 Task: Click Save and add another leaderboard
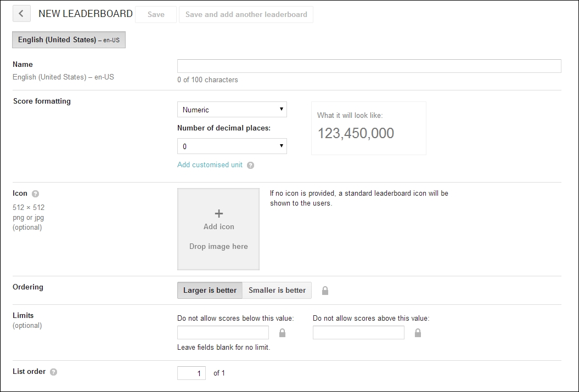246,15
